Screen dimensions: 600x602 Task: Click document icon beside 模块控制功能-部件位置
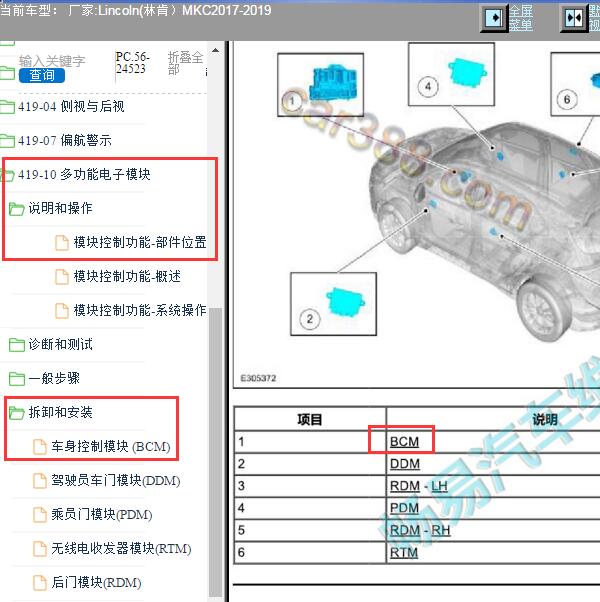[x=62, y=243]
